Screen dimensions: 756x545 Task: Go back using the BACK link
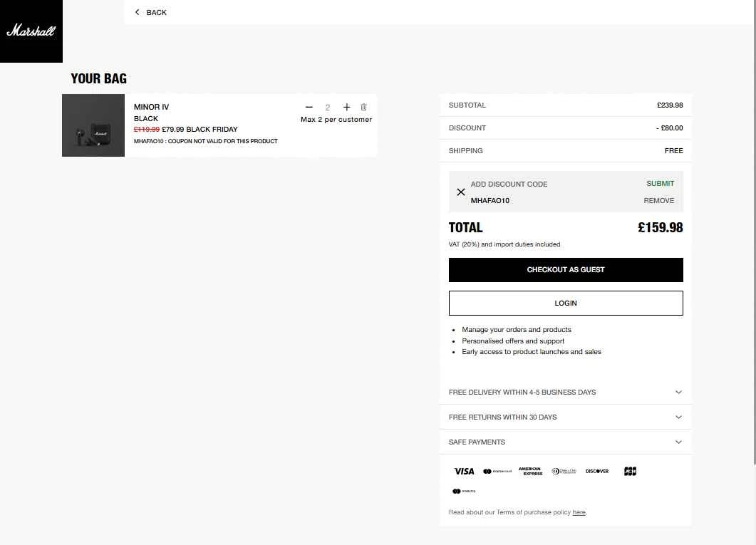pyautogui.click(x=150, y=13)
